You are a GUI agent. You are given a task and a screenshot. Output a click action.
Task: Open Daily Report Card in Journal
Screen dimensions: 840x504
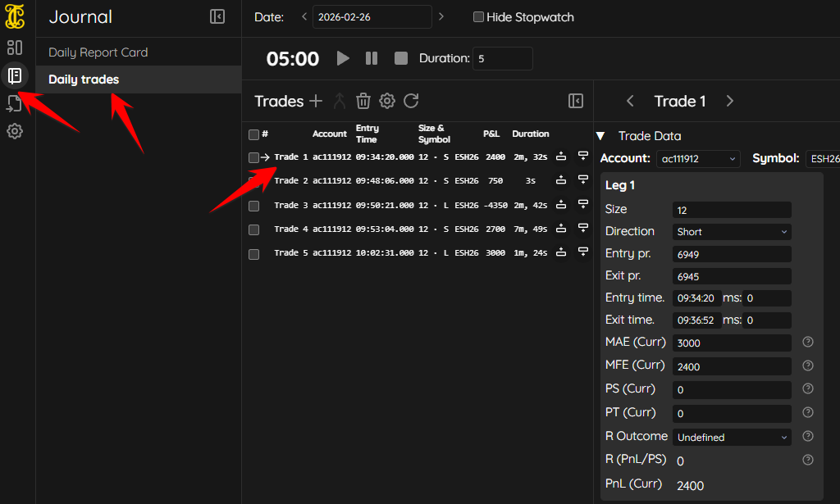coord(98,52)
